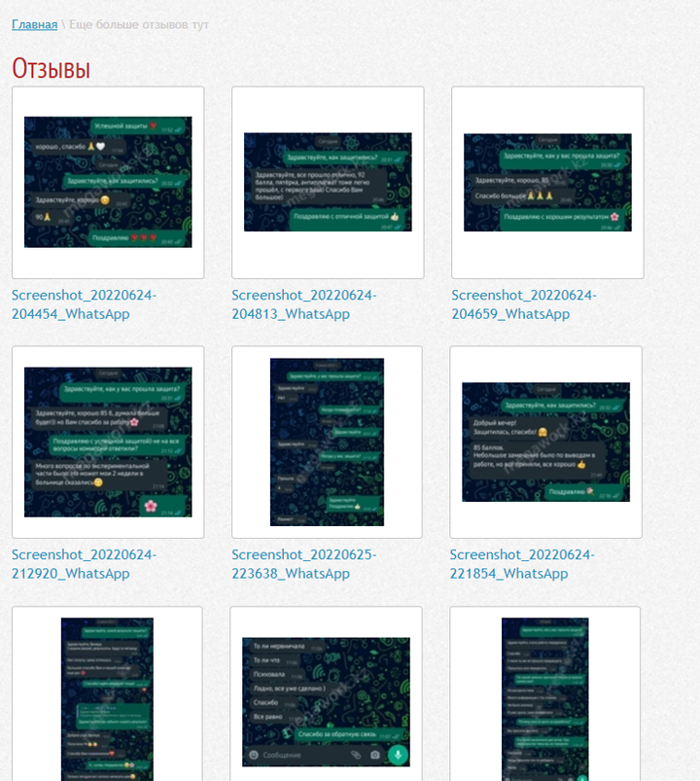The width and height of the screenshot is (700, 781).
Task: Click the emoji smiley icon beside Сообщение
Action: point(254,755)
